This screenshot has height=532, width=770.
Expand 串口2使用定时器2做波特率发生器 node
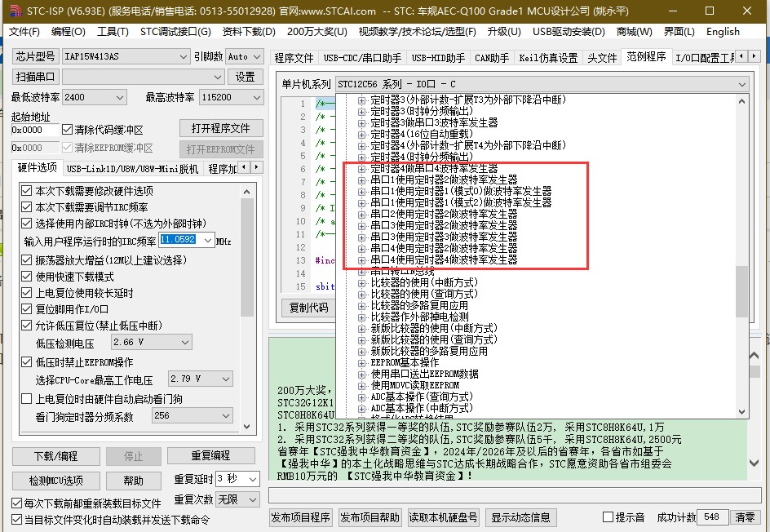[x=362, y=214]
